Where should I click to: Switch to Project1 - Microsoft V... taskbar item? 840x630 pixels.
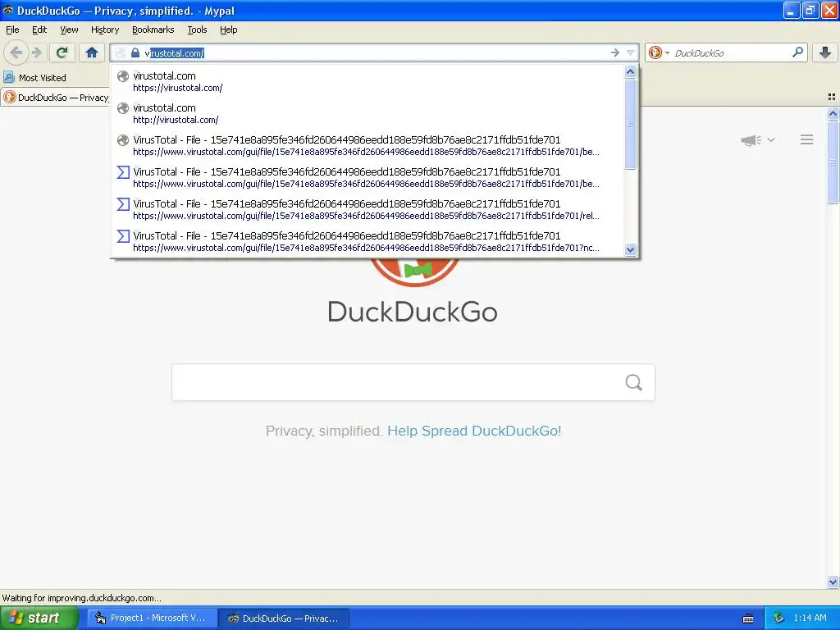[153, 619]
